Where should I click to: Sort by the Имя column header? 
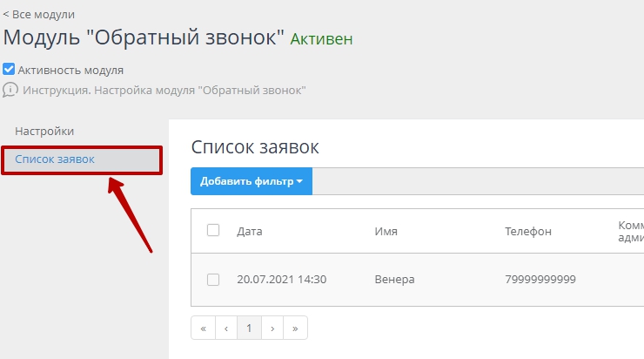[x=386, y=231]
